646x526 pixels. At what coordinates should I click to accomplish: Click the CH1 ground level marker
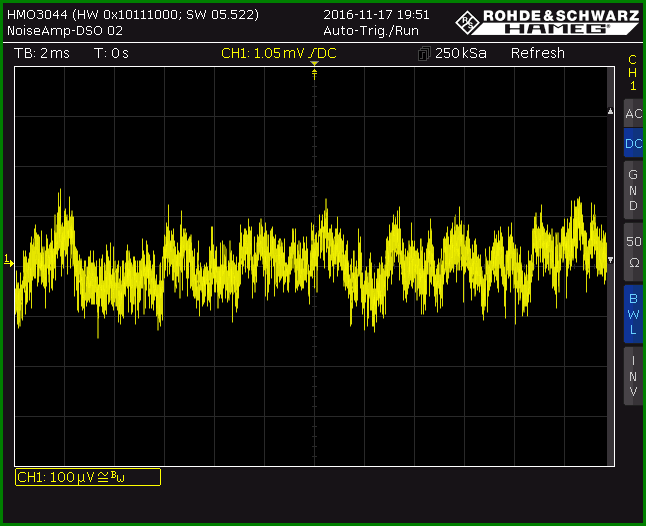(9, 260)
